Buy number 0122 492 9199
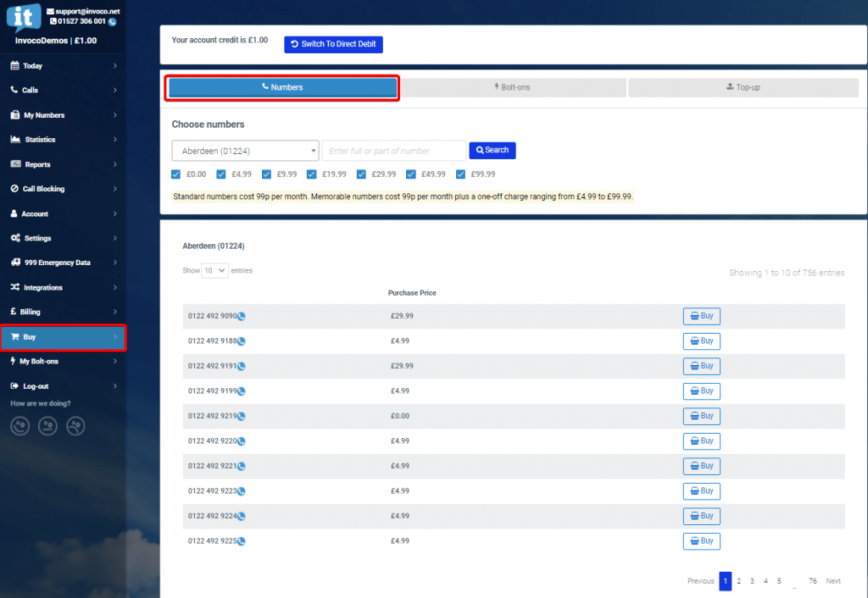This screenshot has width=868, height=598. (701, 391)
